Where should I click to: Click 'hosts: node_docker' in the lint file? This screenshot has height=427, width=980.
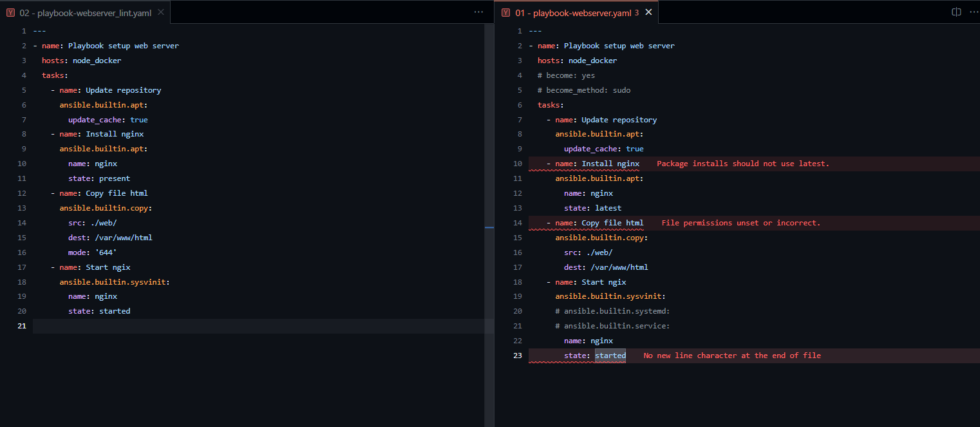[x=82, y=61]
